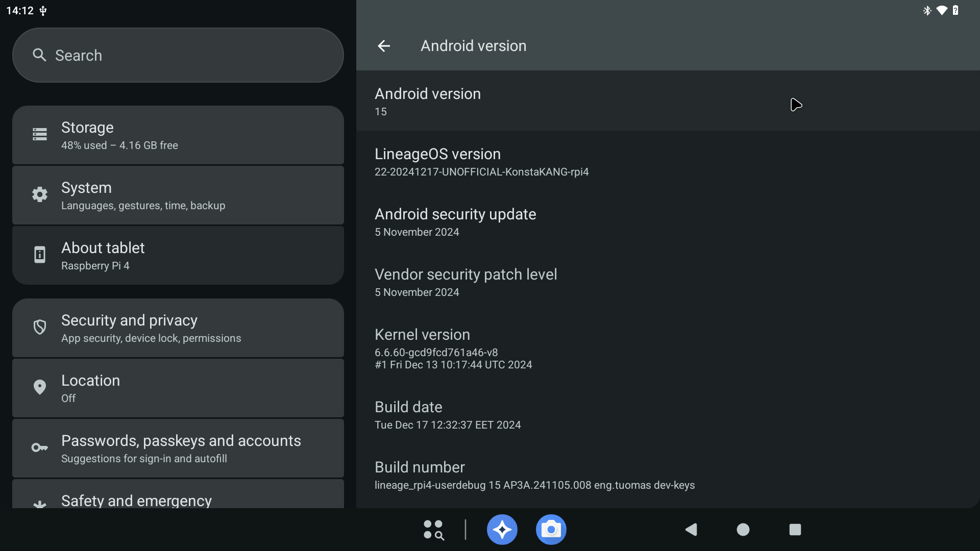The height and width of the screenshot is (551, 980).
Task: Open Storage settings
Action: pyautogui.click(x=178, y=135)
